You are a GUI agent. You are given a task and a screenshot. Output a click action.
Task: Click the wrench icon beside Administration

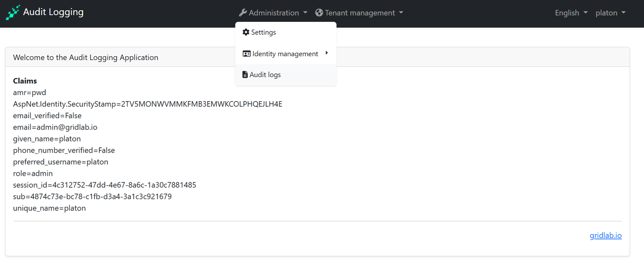(x=243, y=12)
